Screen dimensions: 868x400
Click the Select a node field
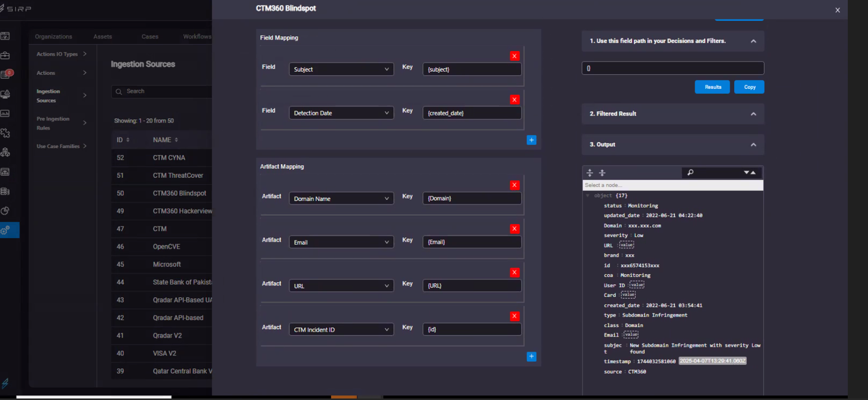tap(673, 185)
